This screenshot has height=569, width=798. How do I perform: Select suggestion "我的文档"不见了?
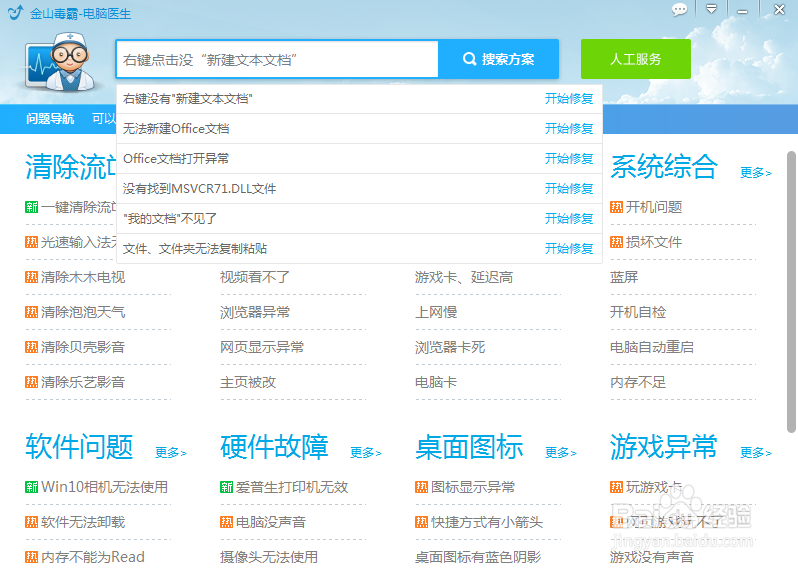[170, 219]
